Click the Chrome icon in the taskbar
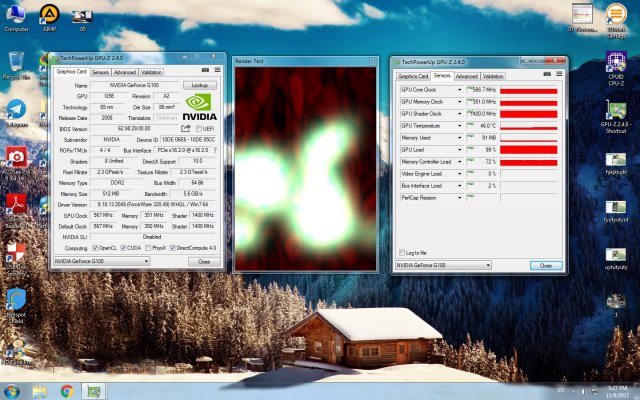The height and width of the screenshot is (400, 640). 66,390
